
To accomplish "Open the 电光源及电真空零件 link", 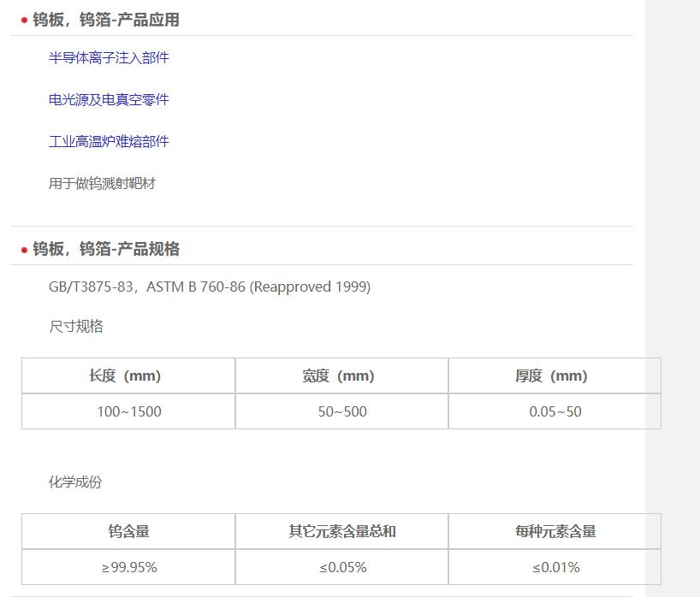I will (x=109, y=99).
